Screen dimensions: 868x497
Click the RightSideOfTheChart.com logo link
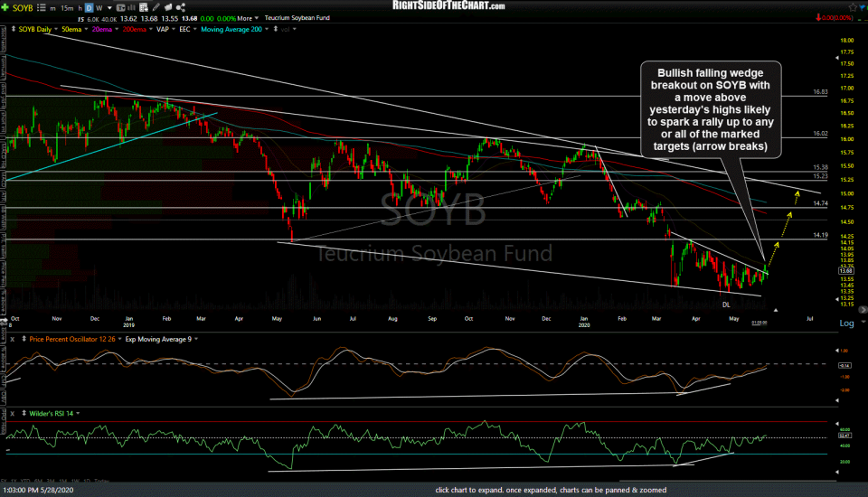point(448,5)
